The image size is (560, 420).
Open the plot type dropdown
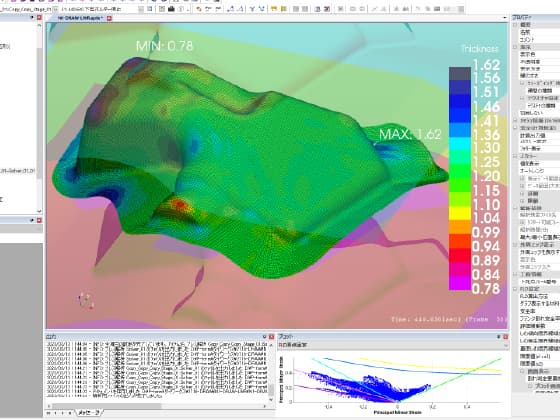pos(505,345)
